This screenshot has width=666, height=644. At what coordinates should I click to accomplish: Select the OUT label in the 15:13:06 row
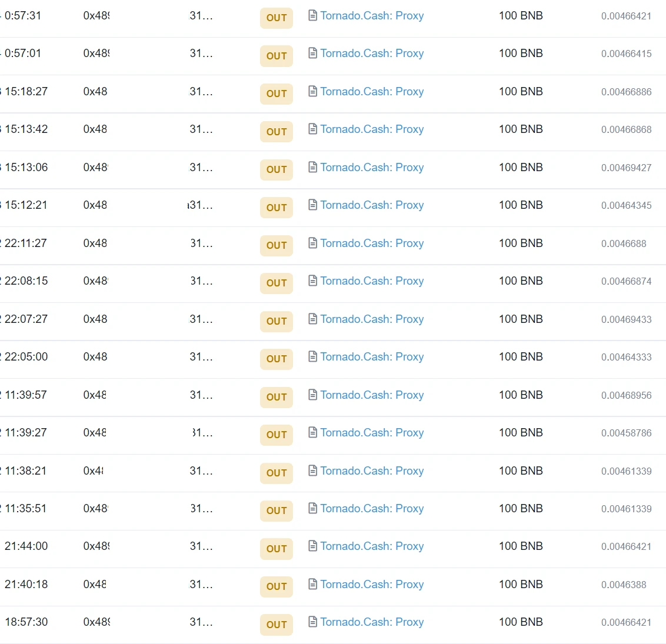click(x=277, y=170)
